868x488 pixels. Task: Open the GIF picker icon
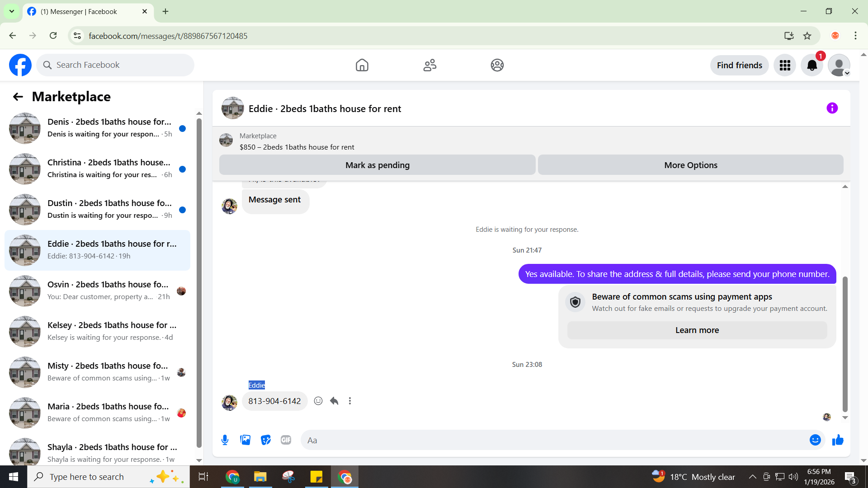click(286, 440)
